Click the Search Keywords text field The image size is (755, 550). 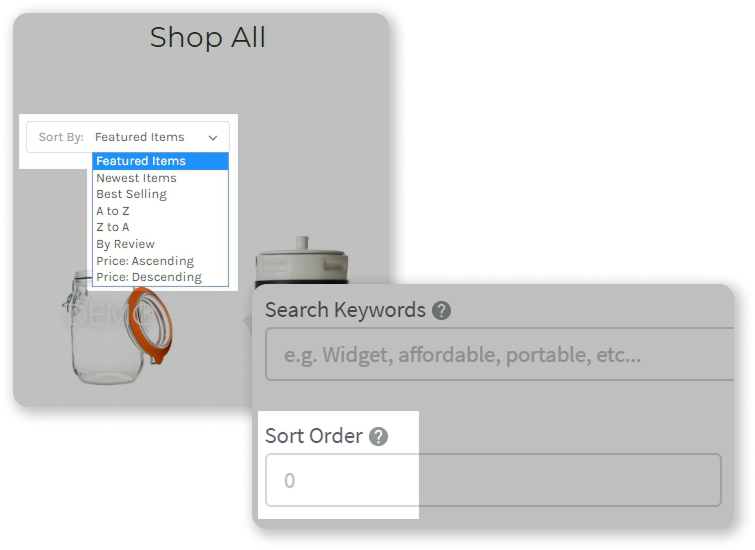click(500, 354)
